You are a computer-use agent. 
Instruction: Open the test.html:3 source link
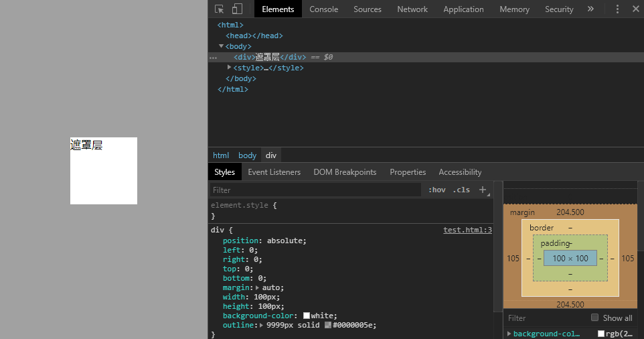[x=467, y=230]
